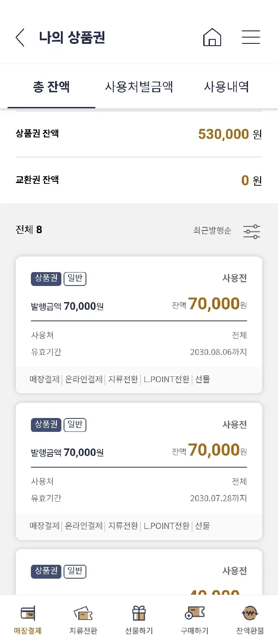Open the sort filter sliders icon

(252, 231)
